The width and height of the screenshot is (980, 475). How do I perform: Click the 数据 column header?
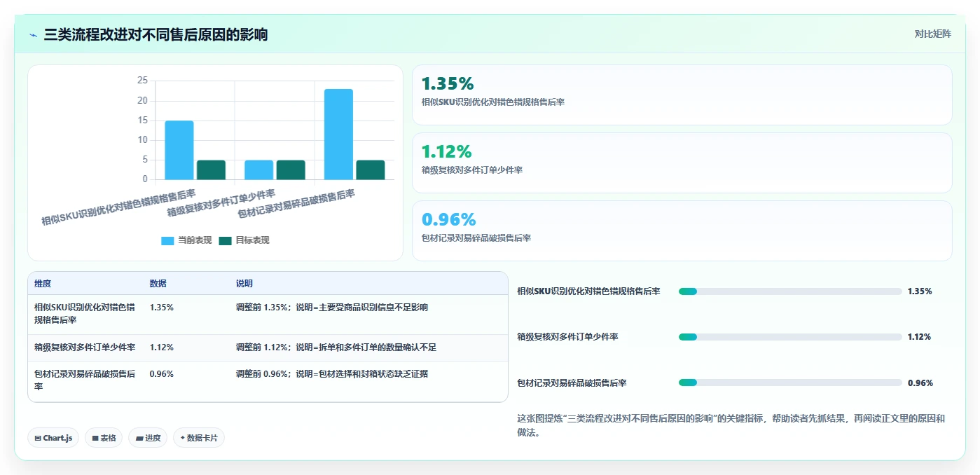158,284
